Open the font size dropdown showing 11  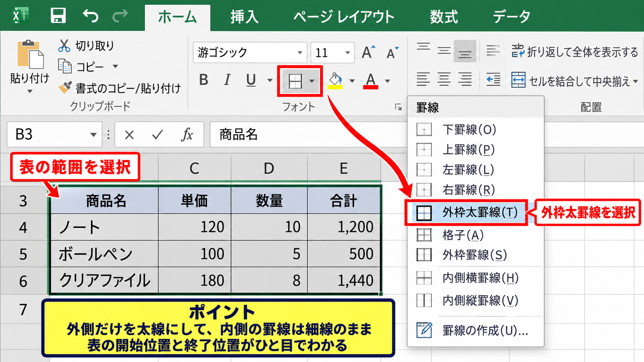[x=347, y=53]
